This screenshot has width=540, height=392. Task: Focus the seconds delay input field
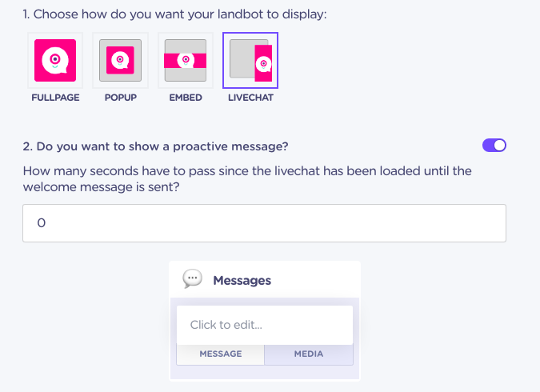pyautogui.click(x=265, y=223)
